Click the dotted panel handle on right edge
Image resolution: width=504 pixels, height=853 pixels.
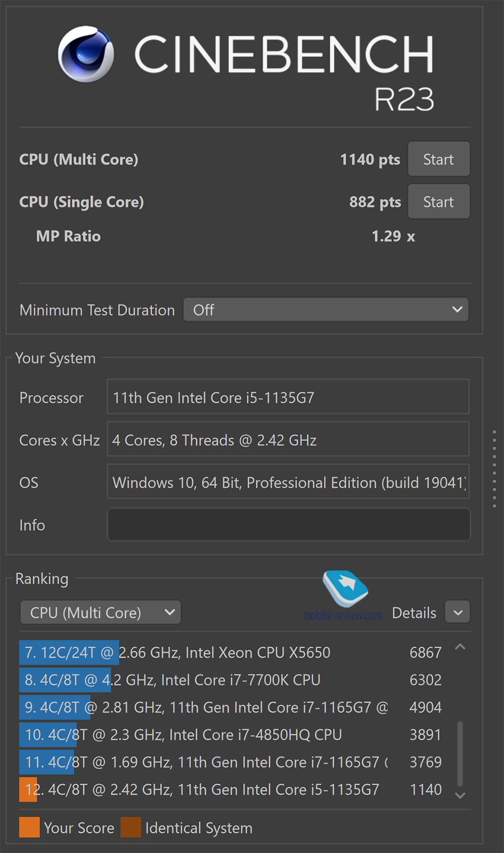[x=494, y=469]
